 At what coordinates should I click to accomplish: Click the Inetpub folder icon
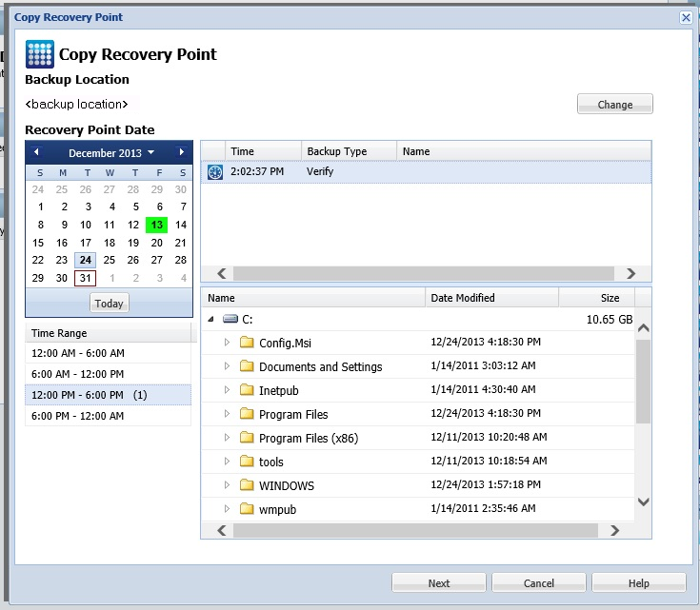[x=247, y=390]
